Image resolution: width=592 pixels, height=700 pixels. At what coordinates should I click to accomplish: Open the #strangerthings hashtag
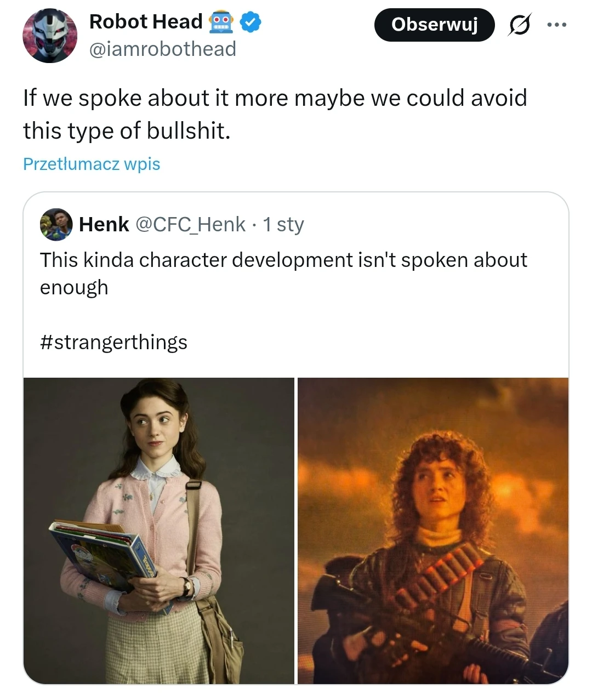point(113,342)
